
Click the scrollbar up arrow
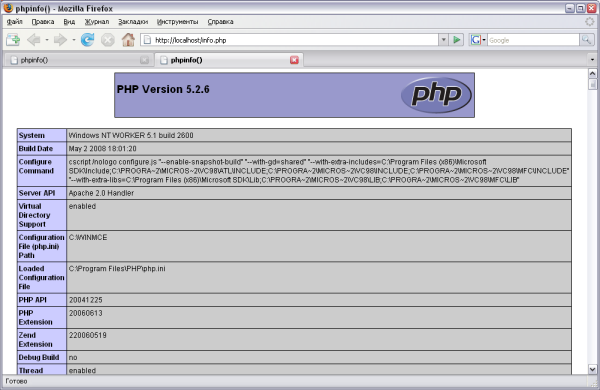tap(592, 73)
